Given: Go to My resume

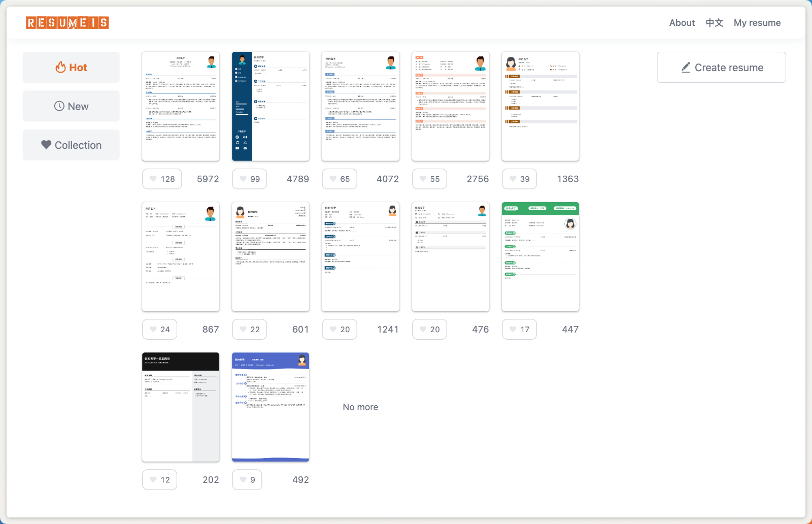Looking at the screenshot, I should pos(757,23).
